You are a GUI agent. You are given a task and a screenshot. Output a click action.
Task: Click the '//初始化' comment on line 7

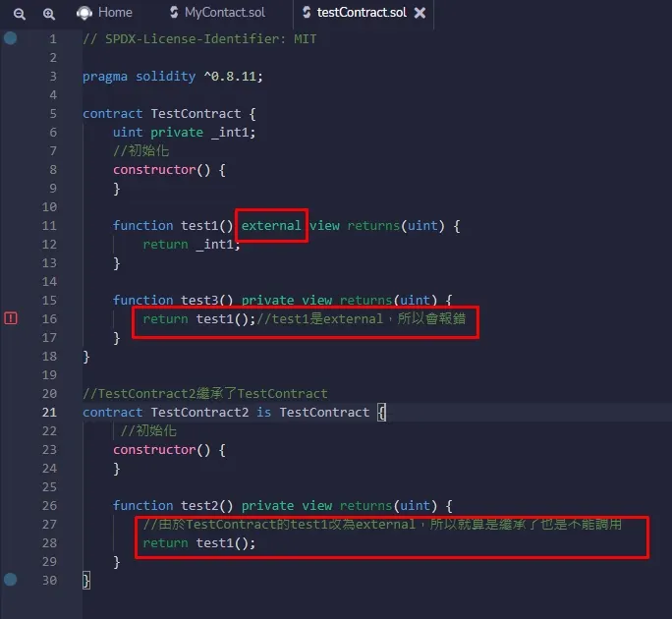point(141,151)
